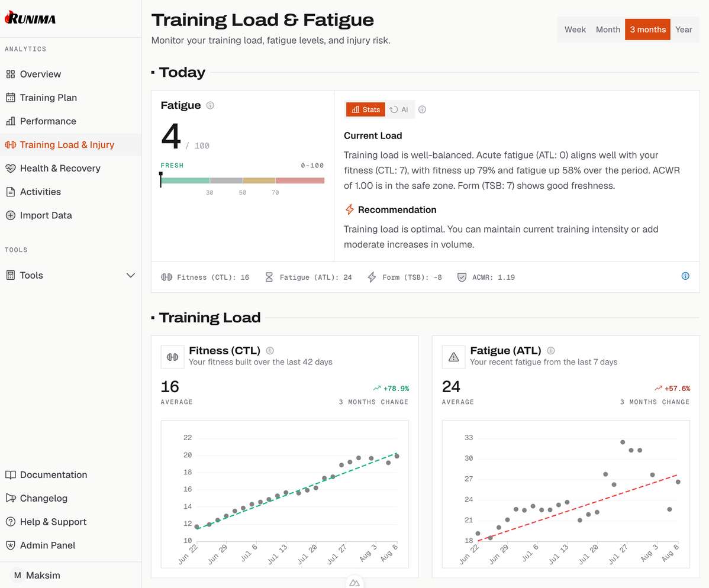This screenshot has height=588, width=709.
Task: Click the Changelog flag icon
Action: [x=11, y=498]
